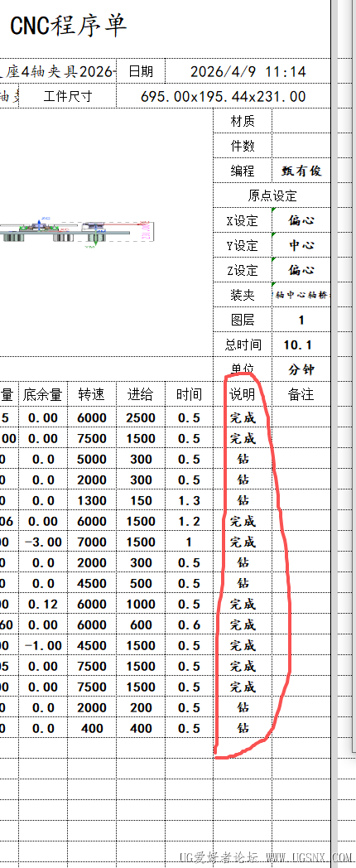Select the feed value 200
The image size is (356, 868).
(x=141, y=707)
